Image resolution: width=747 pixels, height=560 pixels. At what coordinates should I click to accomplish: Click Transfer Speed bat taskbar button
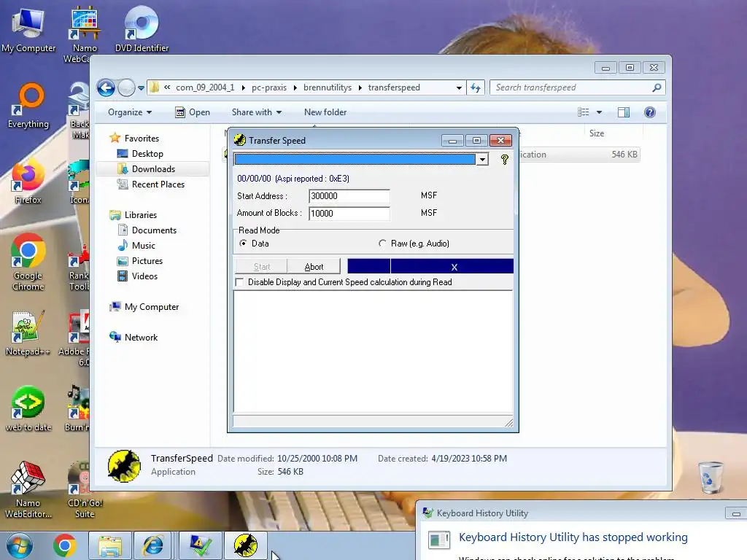click(246, 545)
